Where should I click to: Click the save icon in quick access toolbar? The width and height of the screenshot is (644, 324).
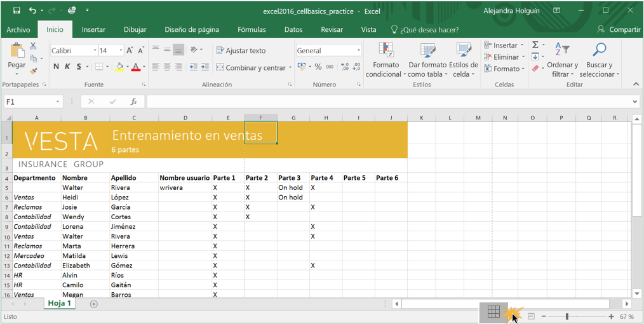17,11
